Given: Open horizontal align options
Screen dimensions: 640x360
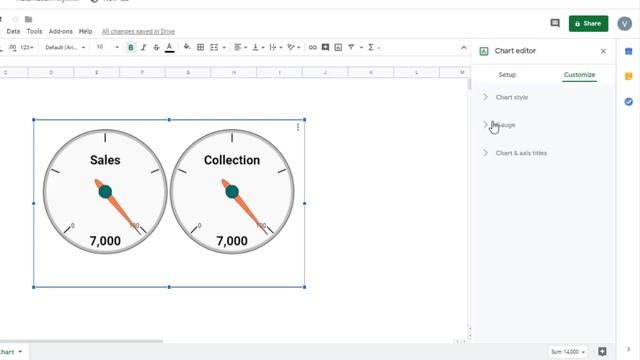Looking at the screenshot, I should pos(240,47).
